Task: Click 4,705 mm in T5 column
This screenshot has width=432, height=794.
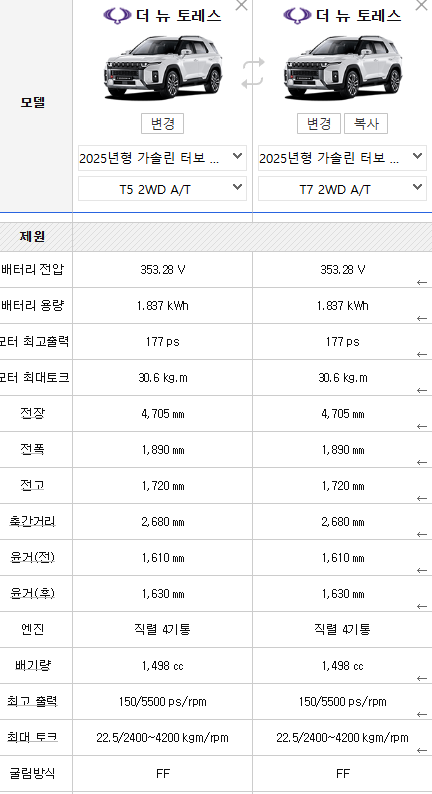Action: (x=163, y=413)
